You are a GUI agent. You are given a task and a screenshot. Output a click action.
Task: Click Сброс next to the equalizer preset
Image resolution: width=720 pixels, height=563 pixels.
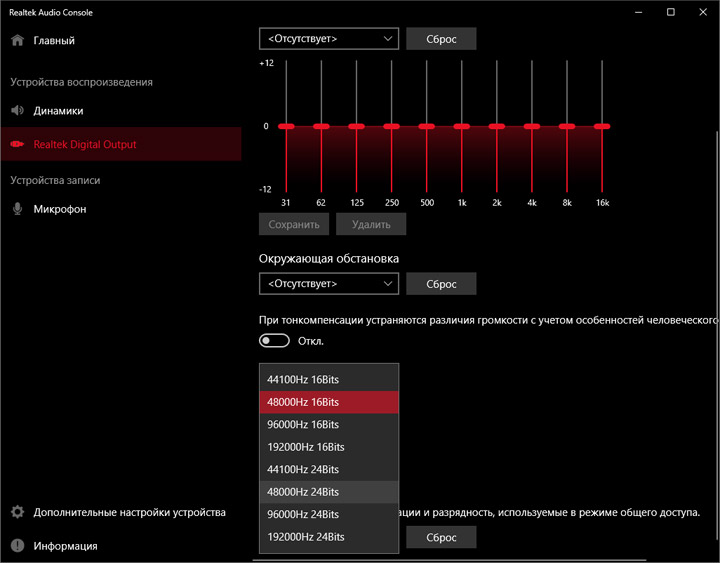(x=441, y=39)
